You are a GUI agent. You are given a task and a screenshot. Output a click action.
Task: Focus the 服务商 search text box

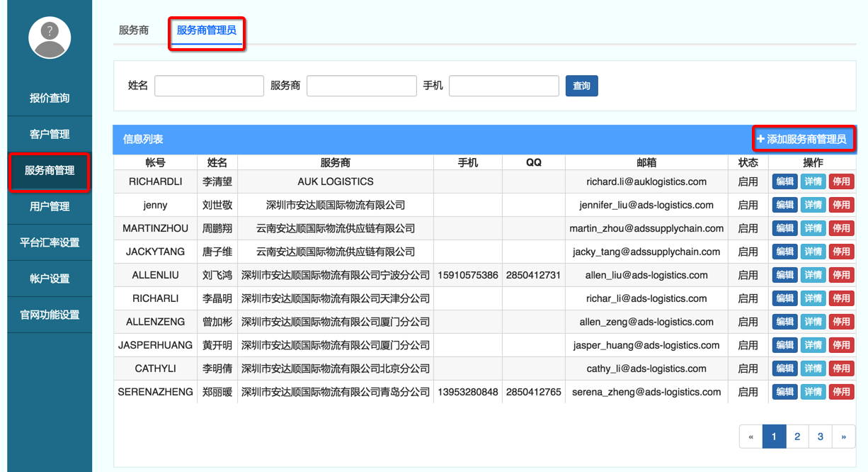pyautogui.click(x=361, y=86)
